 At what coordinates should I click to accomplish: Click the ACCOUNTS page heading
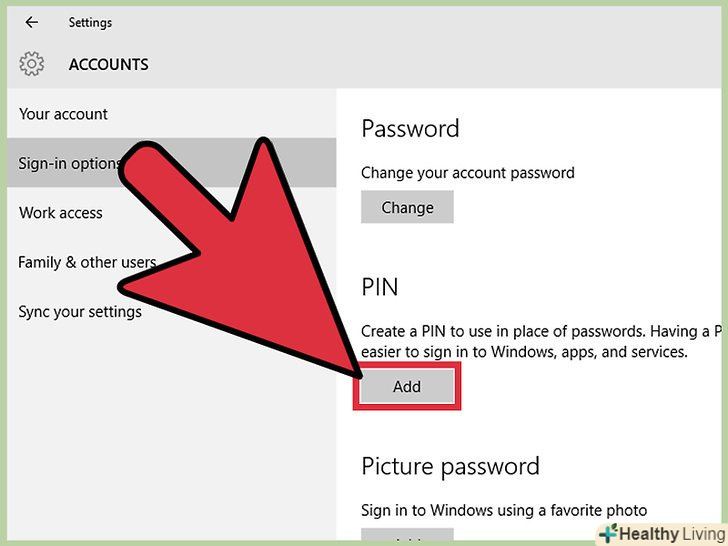[108, 64]
